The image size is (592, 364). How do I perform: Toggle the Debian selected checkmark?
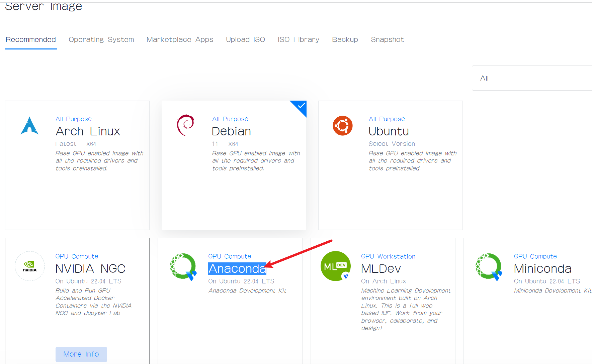(301, 106)
